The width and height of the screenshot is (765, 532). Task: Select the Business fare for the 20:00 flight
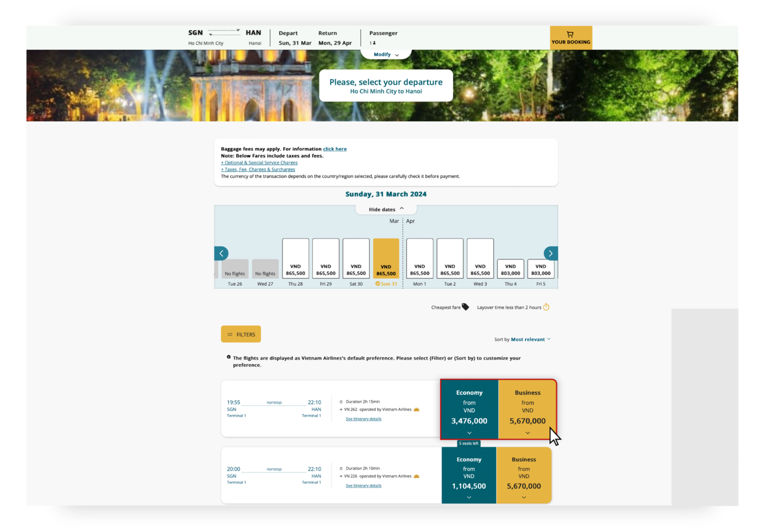click(523, 475)
